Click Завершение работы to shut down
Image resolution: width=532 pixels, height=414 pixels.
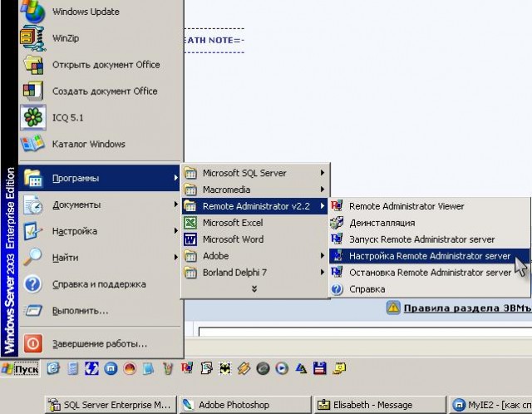tap(99, 343)
